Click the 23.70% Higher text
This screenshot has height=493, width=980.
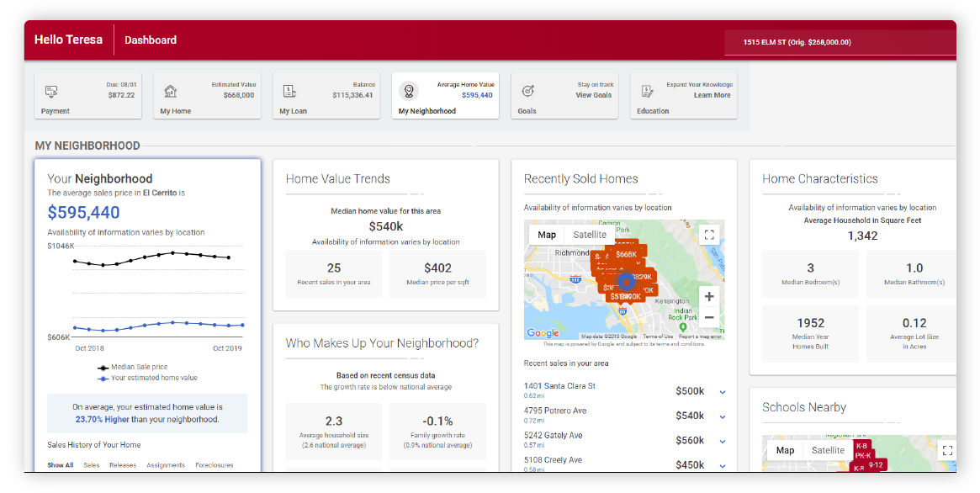[x=103, y=419]
